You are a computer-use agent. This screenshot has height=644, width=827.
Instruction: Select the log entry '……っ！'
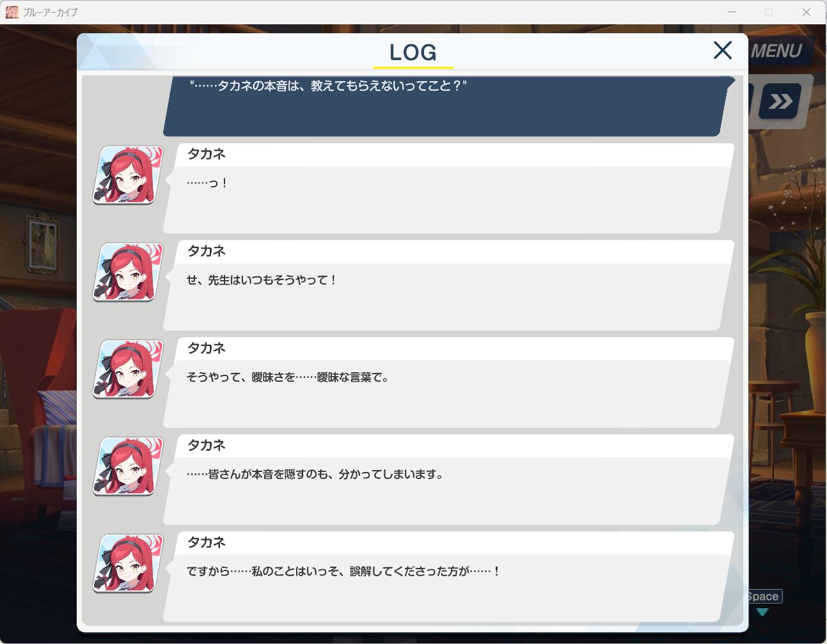[448, 189]
